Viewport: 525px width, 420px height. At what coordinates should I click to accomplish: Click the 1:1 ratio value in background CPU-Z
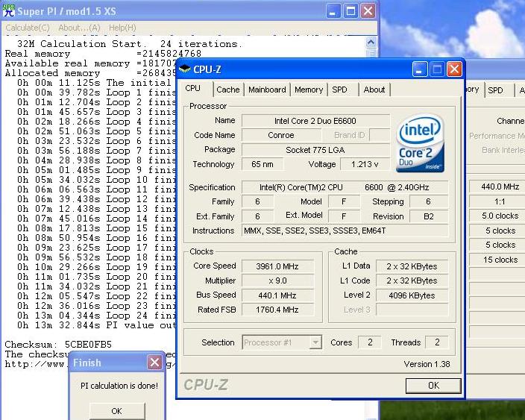click(497, 201)
